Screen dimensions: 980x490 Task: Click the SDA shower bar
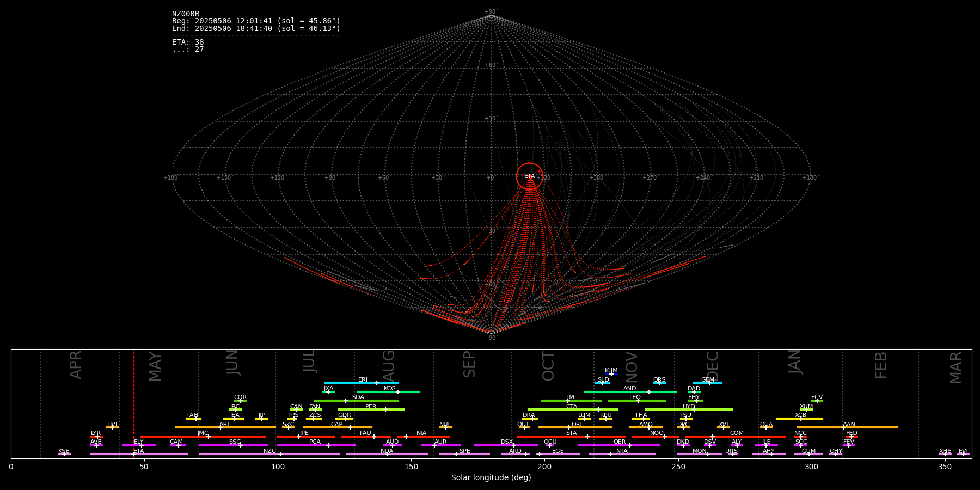tap(357, 401)
